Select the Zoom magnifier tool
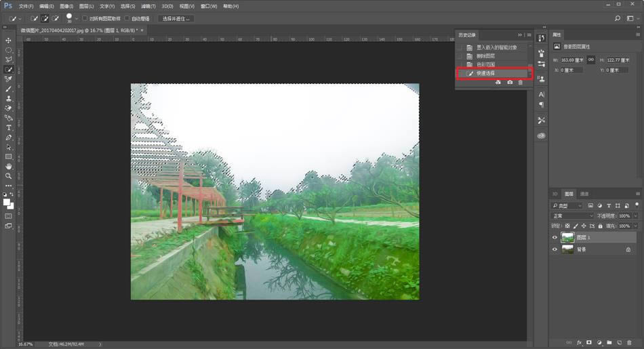 9,176
